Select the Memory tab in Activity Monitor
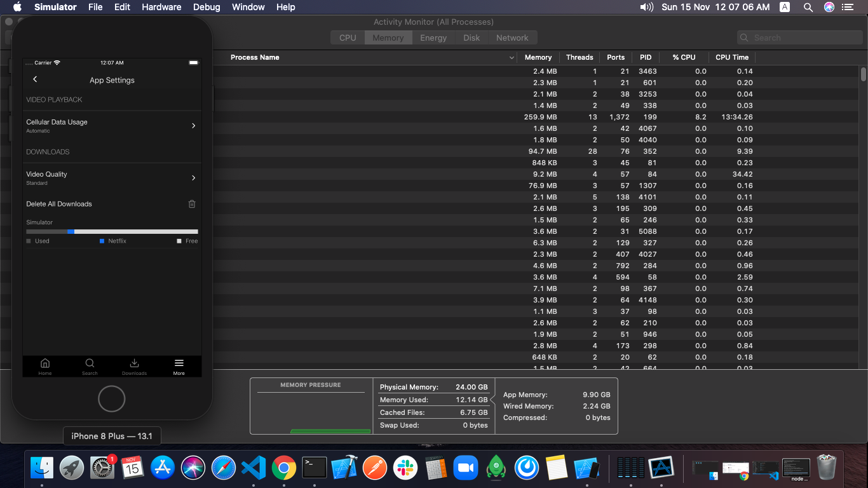868x488 pixels. click(388, 37)
